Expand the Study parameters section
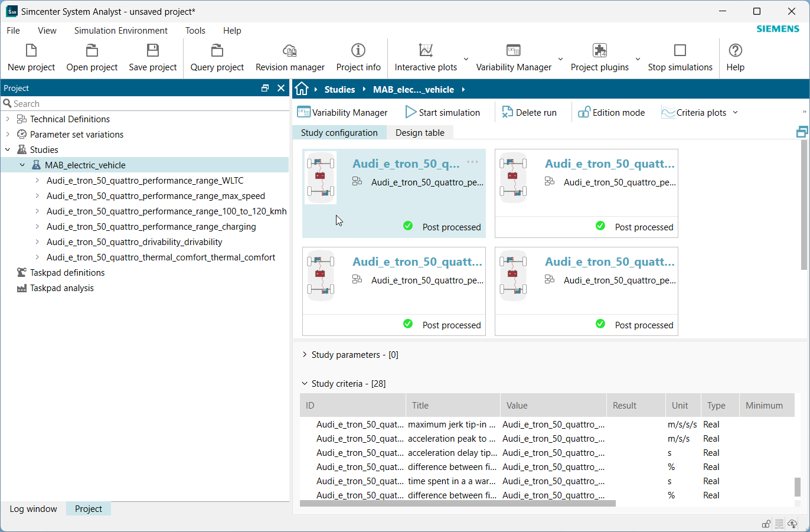810x532 pixels. [x=305, y=355]
